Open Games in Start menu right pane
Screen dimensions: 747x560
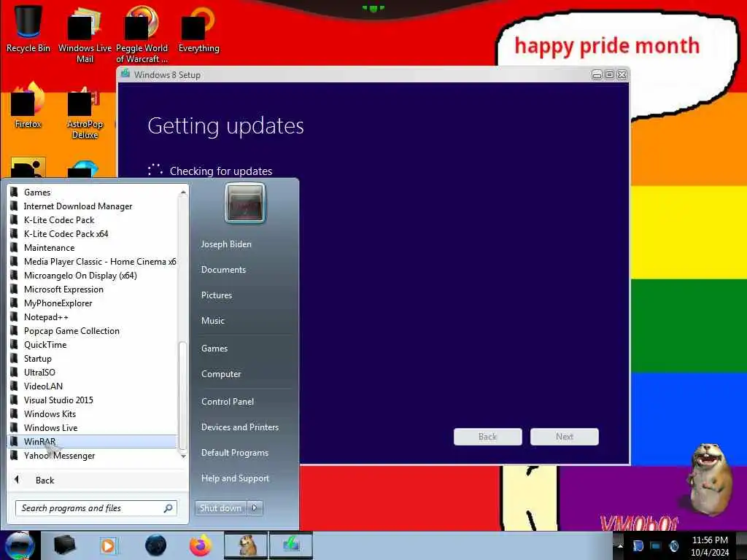coord(214,349)
